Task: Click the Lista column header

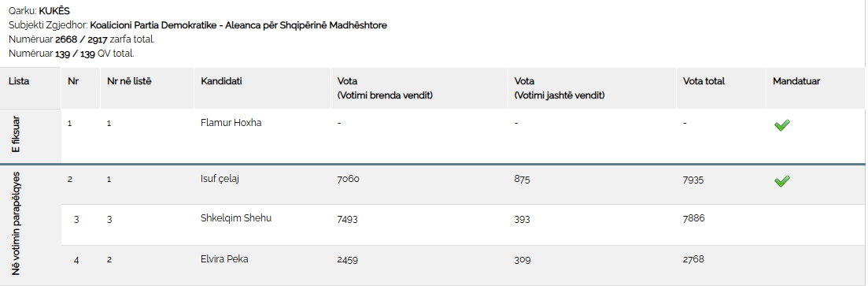Action: 19,81
